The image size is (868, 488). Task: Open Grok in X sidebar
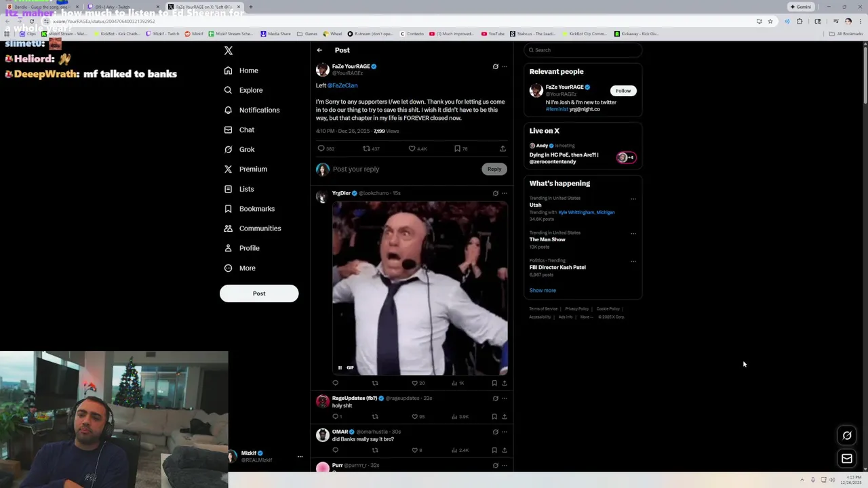pos(239,149)
